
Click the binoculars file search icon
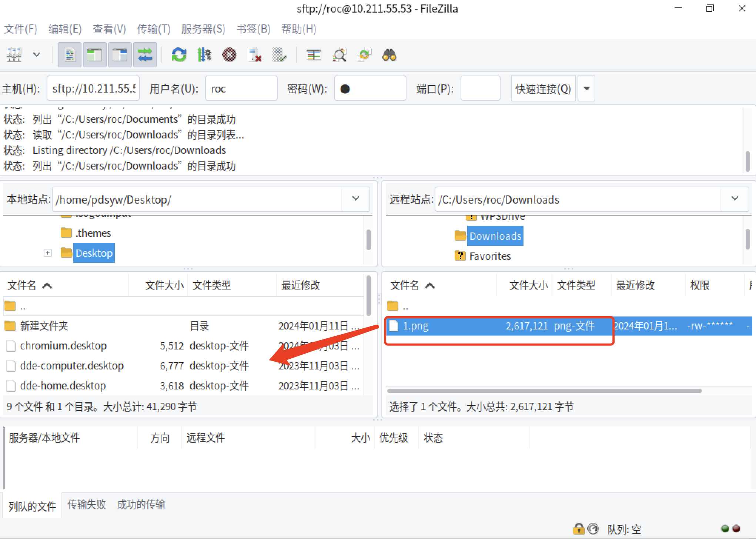pos(389,55)
